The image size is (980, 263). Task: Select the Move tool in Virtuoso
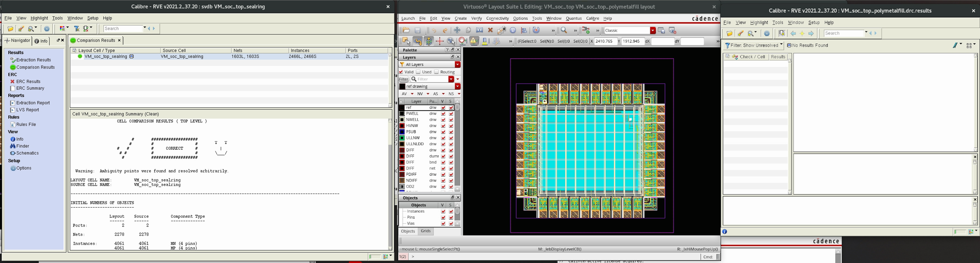(x=457, y=30)
